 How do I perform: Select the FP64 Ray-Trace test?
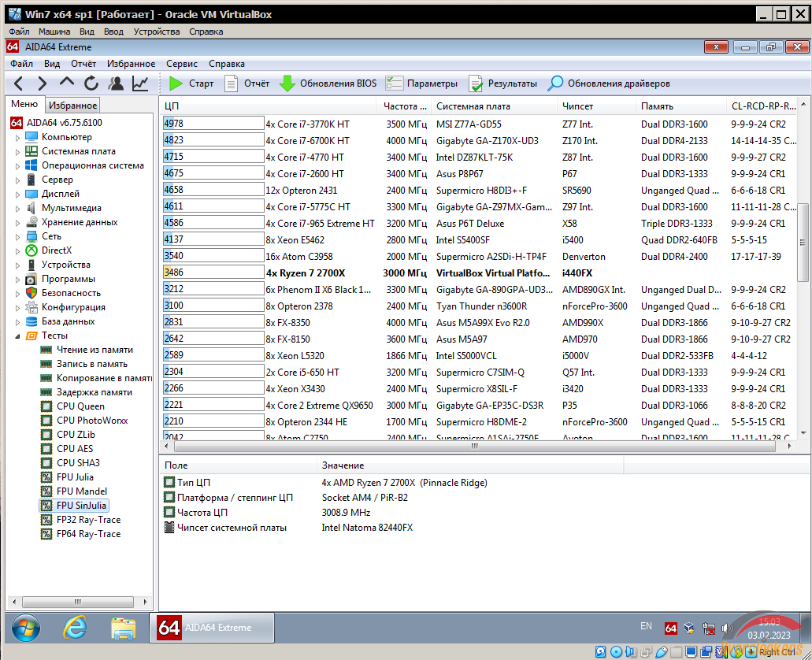coord(88,534)
